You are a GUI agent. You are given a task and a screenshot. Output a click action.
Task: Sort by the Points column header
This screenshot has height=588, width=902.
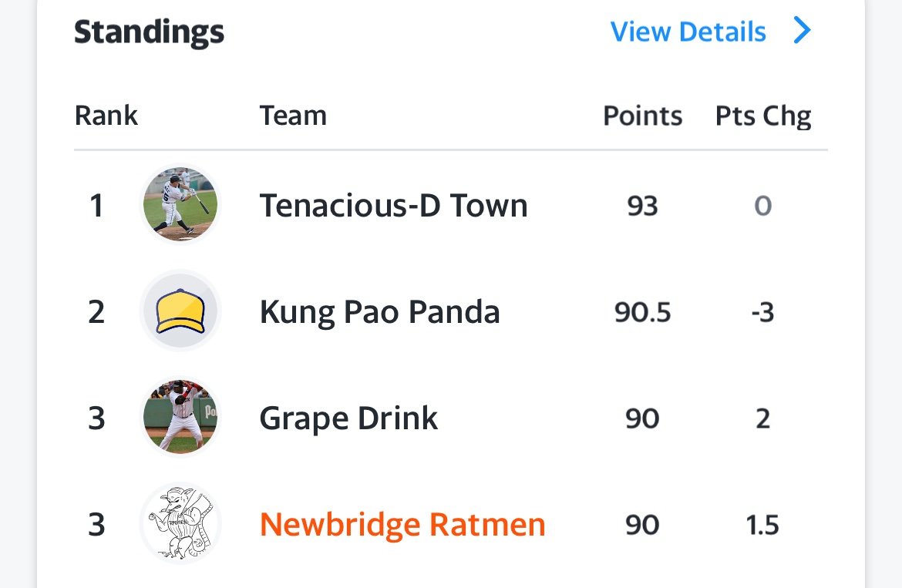point(642,116)
